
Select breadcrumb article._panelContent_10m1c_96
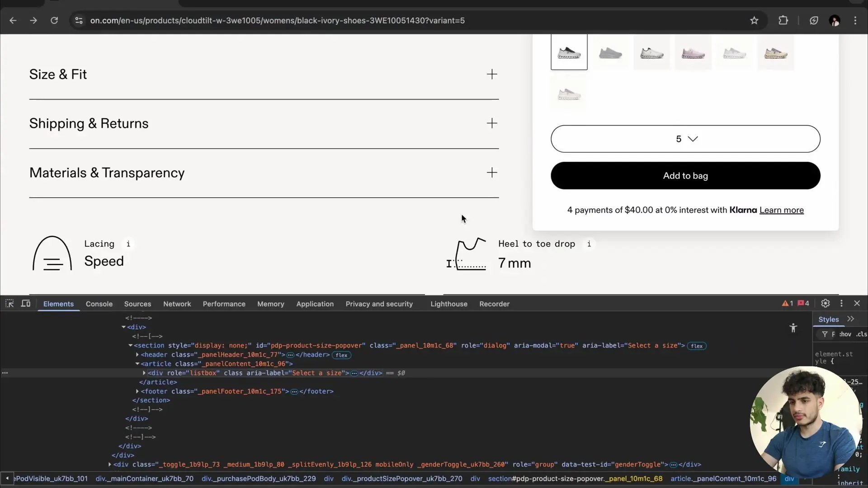[x=723, y=479]
